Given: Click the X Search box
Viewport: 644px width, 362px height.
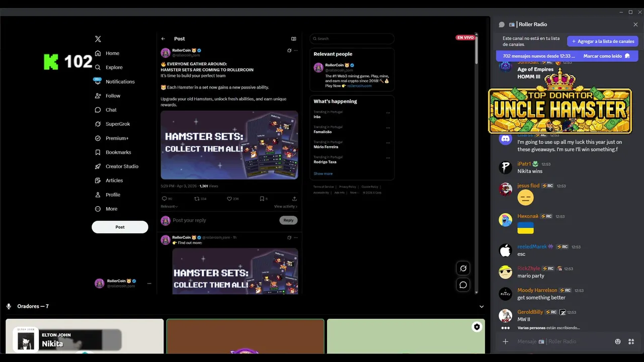Looking at the screenshot, I should click(352, 39).
